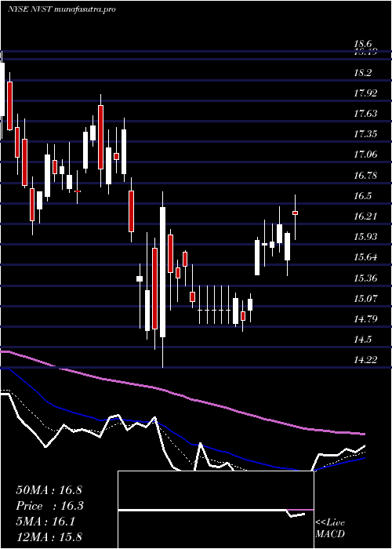Click the 12MA : 15.8 readout
The image size is (392, 549).
pos(49,536)
